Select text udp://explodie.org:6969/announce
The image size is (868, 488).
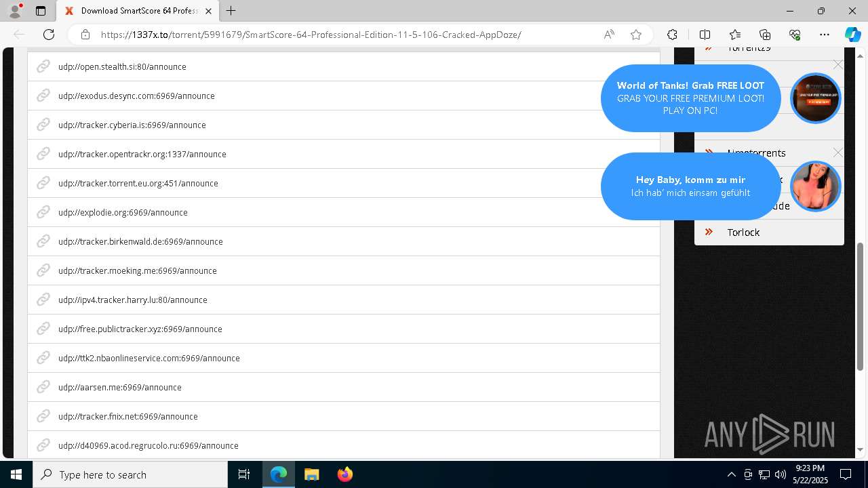tap(123, 212)
